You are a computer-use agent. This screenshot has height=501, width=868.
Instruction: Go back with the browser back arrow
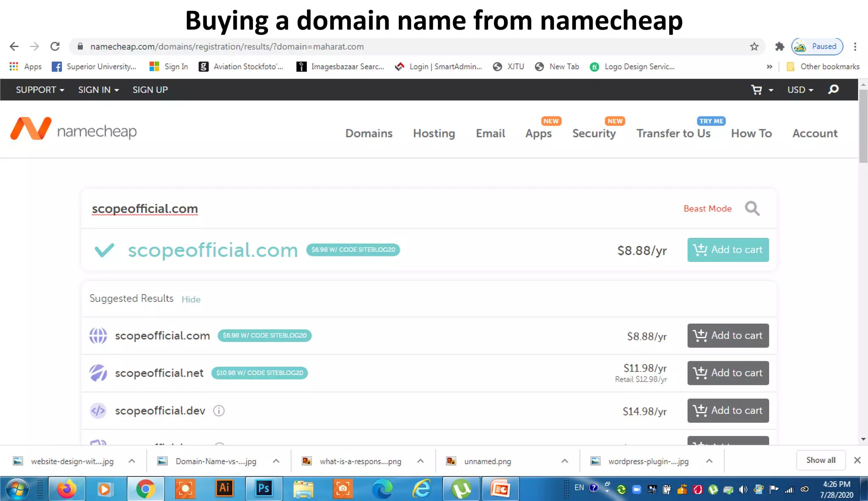pos(14,47)
